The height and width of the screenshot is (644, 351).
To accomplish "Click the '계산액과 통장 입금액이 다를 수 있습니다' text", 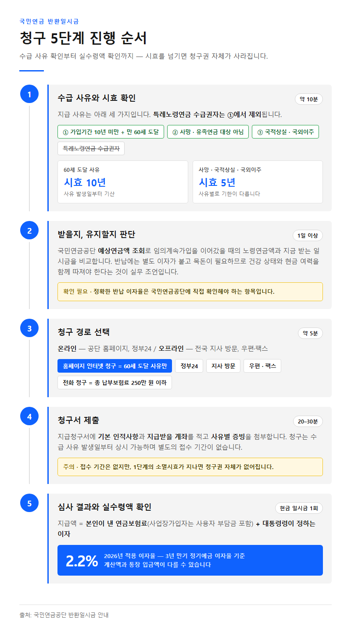I will tap(158, 565).
